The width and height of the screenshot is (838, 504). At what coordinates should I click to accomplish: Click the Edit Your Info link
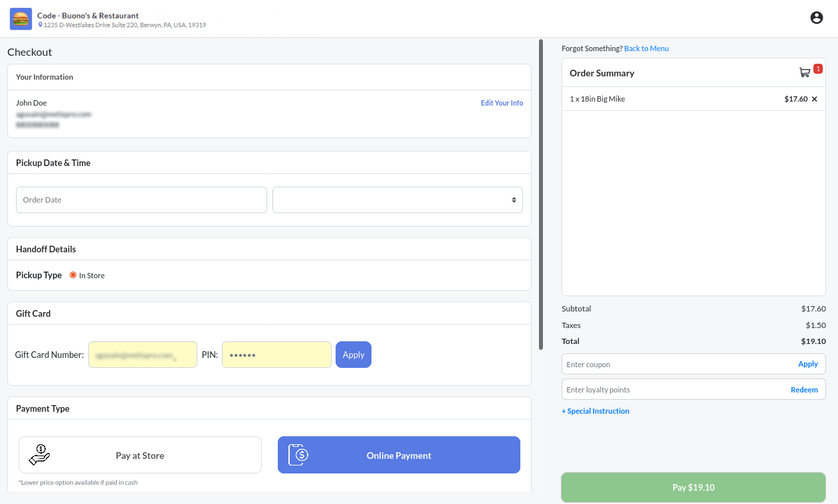click(502, 103)
